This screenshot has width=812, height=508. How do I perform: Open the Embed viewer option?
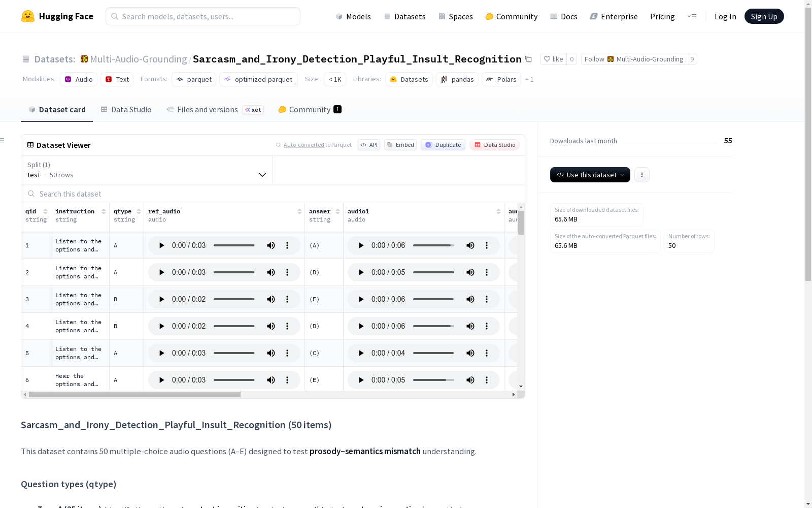[400, 145]
